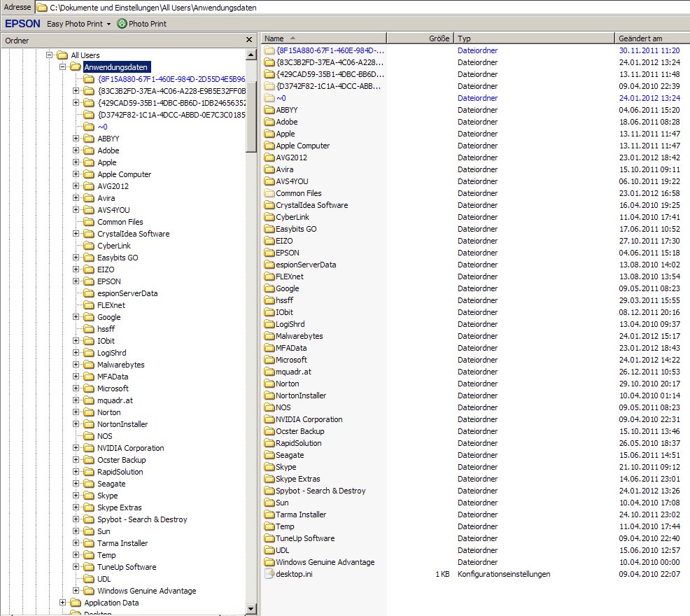
Task: Click the NVIDIA Corporation folder icon in list
Action: tap(270, 419)
